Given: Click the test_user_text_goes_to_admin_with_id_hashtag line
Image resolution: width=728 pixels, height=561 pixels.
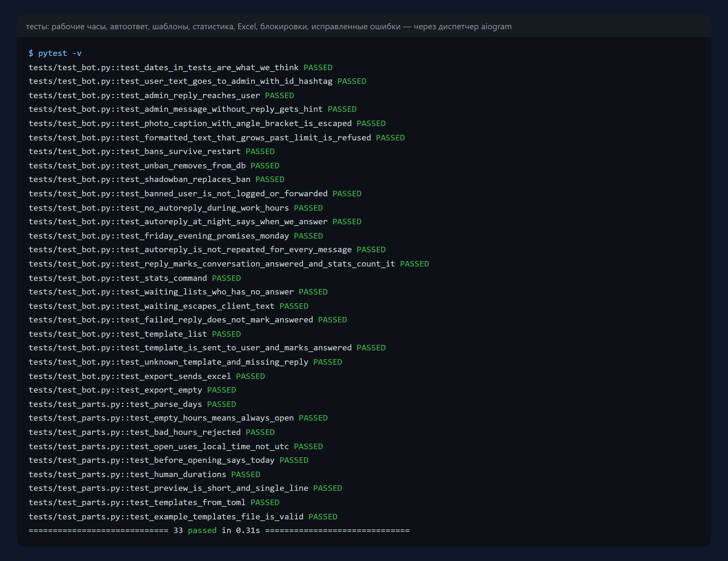Looking at the screenshot, I should [x=197, y=81].
